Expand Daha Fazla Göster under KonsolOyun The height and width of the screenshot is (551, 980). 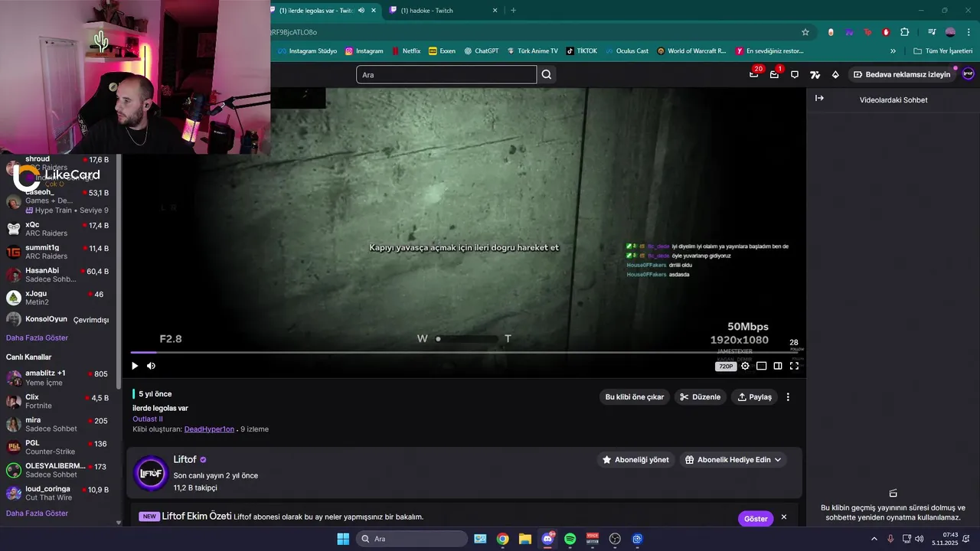pyautogui.click(x=37, y=337)
